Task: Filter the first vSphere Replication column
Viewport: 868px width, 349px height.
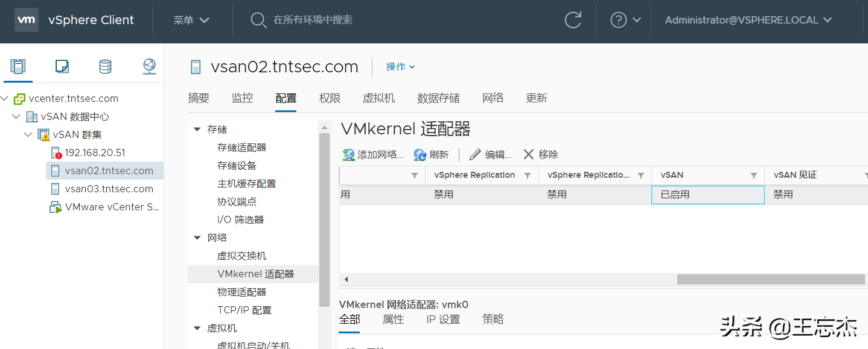Action: click(528, 175)
